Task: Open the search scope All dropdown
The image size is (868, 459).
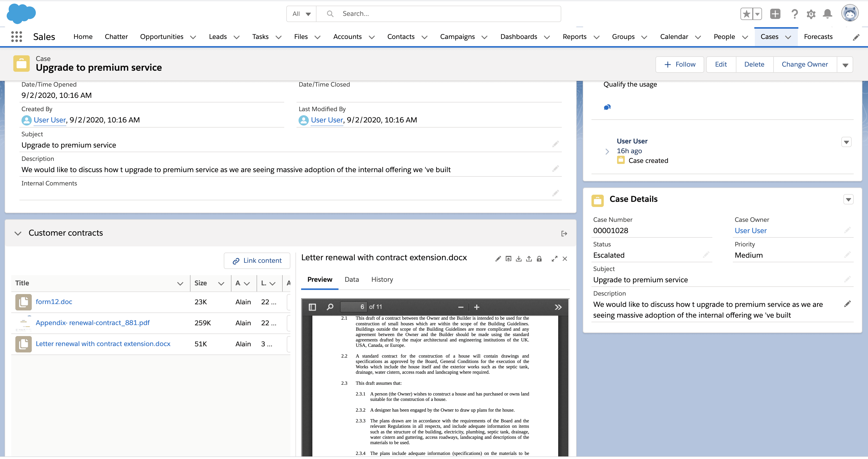Action: (301, 14)
